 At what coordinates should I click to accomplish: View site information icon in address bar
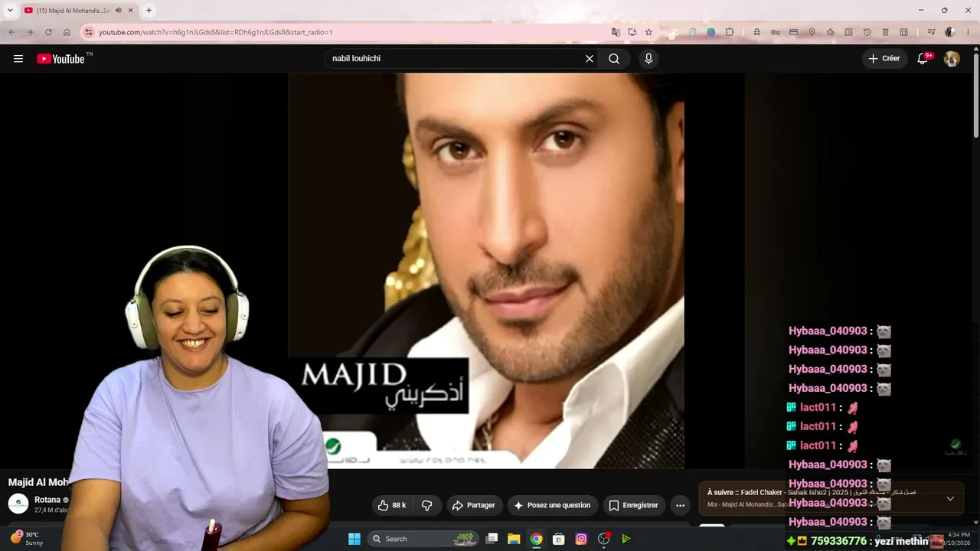(x=89, y=32)
